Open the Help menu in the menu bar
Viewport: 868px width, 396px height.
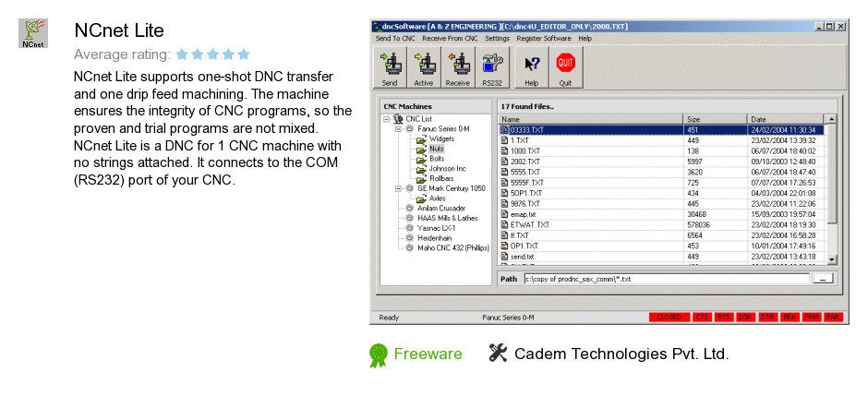coord(585,39)
